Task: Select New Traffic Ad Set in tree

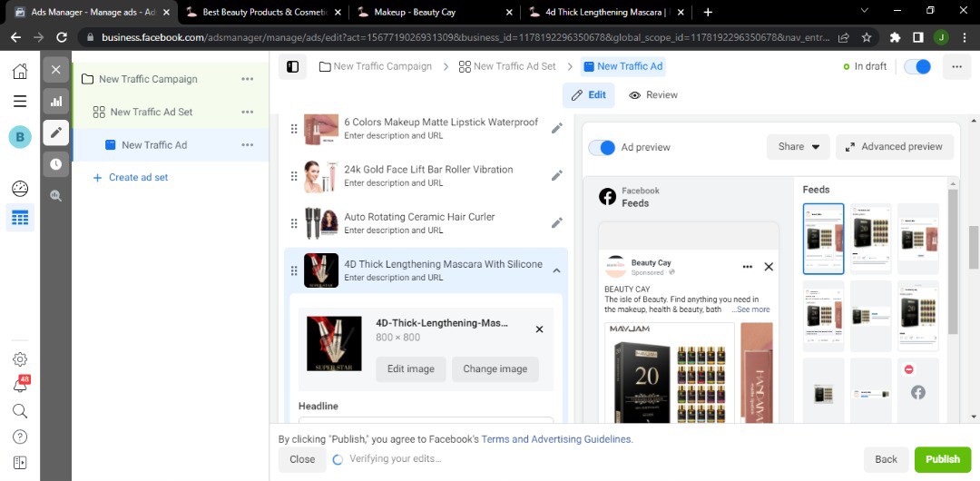Action: pyautogui.click(x=152, y=112)
